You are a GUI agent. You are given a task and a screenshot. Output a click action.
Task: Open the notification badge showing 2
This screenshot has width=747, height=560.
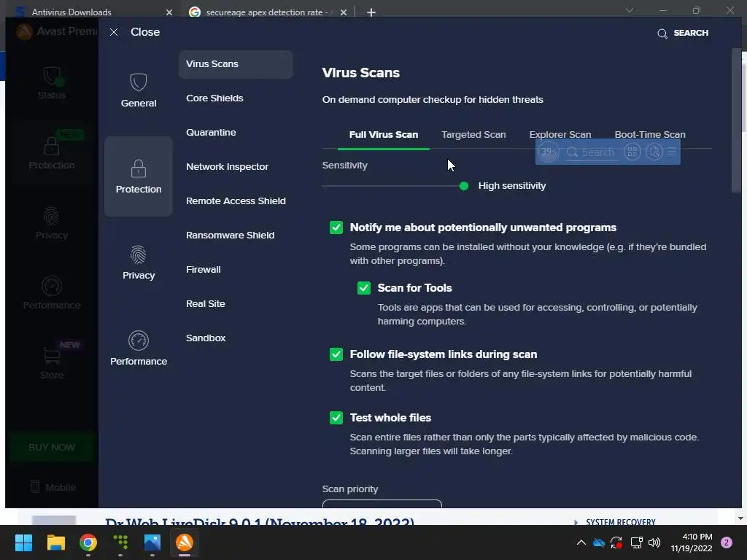[727, 542]
